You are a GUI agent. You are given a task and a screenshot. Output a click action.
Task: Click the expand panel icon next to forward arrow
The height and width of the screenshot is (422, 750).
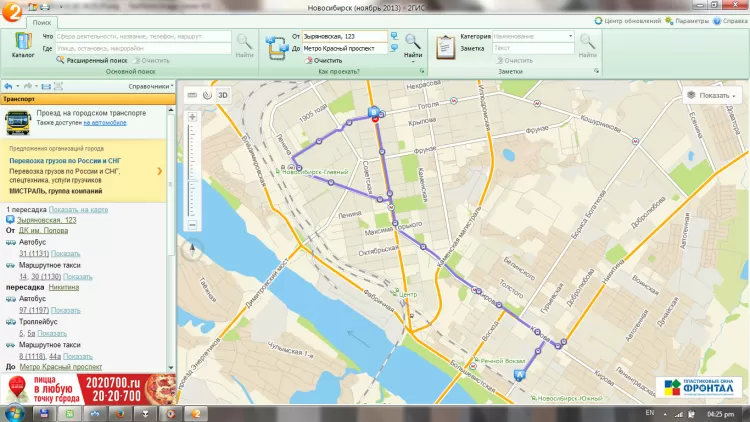point(46,86)
